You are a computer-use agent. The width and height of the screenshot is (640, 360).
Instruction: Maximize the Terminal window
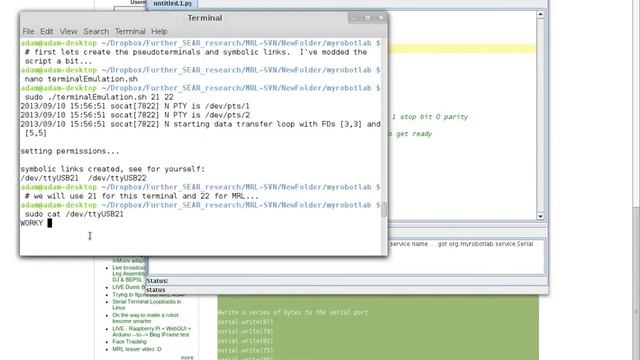[x=367, y=18]
